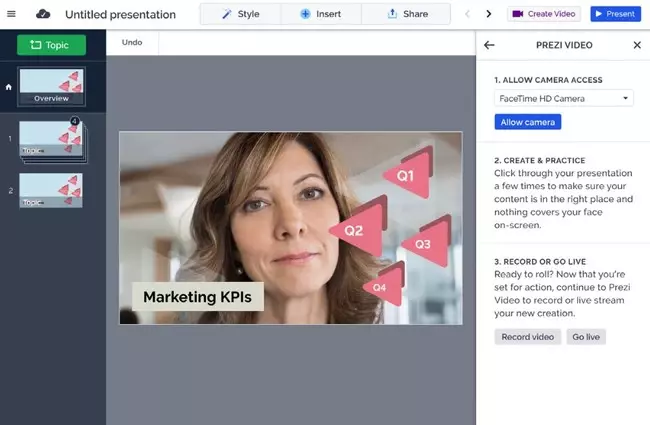Expand the FaceTime HD Camera dropdown
Screen dimensions: 650x425
tap(564, 98)
